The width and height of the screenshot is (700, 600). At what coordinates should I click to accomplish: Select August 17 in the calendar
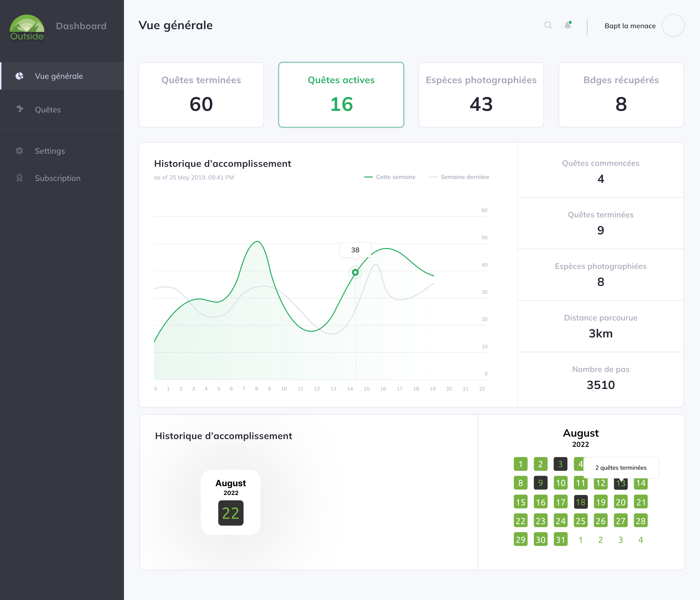[x=560, y=502]
